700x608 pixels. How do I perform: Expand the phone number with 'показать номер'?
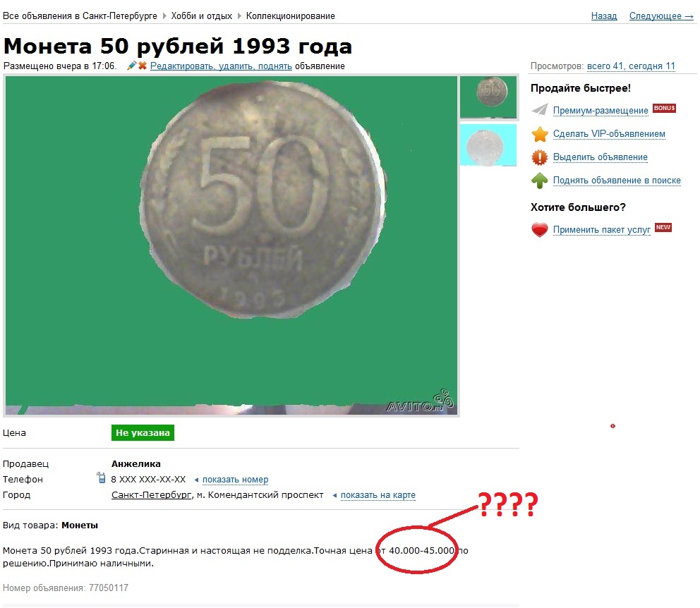point(235,480)
